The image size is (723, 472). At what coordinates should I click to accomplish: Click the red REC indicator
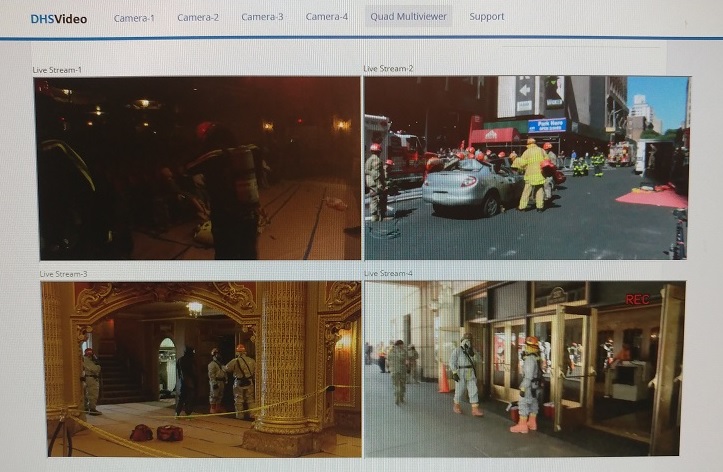(x=637, y=299)
